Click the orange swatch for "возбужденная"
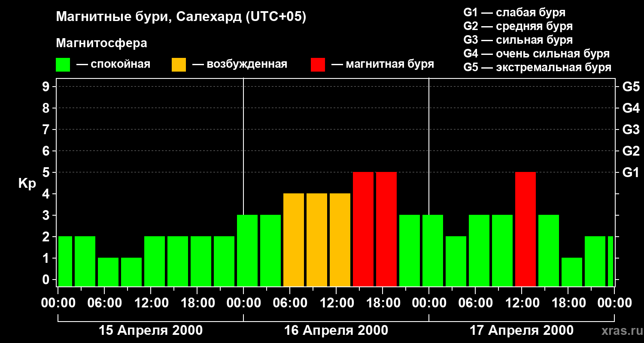This screenshot has height=343, width=644. tap(179, 65)
